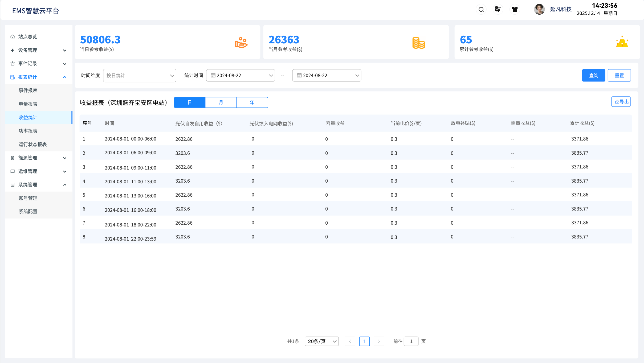Click the user avatar picture
This screenshot has height=363, width=644.
[539, 10]
